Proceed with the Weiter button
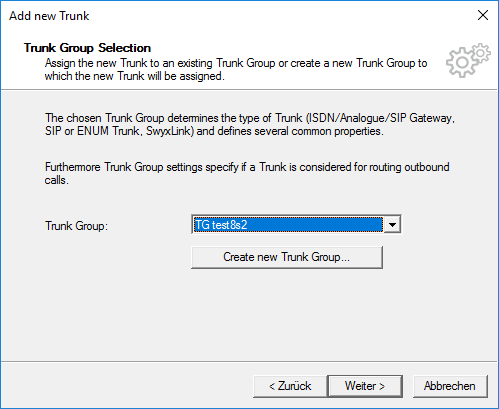Image resolution: width=499 pixels, height=409 pixels. pyautogui.click(x=365, y=386)
